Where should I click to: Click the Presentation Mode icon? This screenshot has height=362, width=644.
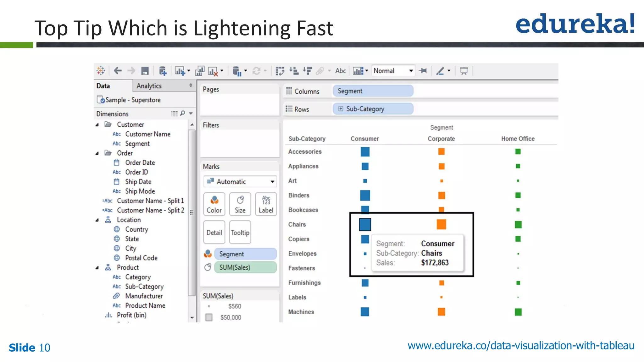[x=464, y=71]
